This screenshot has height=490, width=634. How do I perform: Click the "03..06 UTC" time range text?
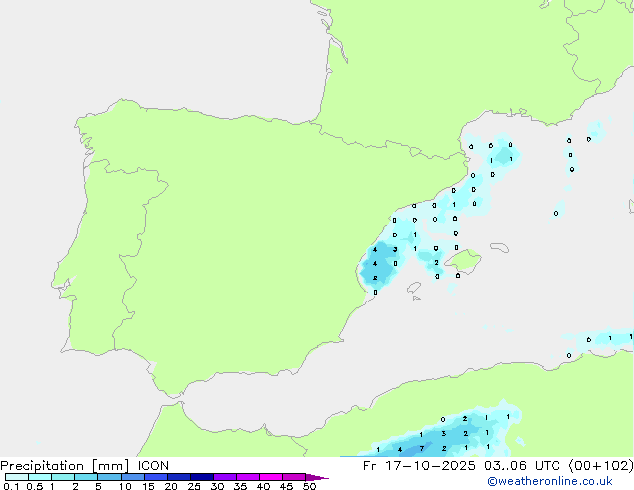tap(522, 466)
